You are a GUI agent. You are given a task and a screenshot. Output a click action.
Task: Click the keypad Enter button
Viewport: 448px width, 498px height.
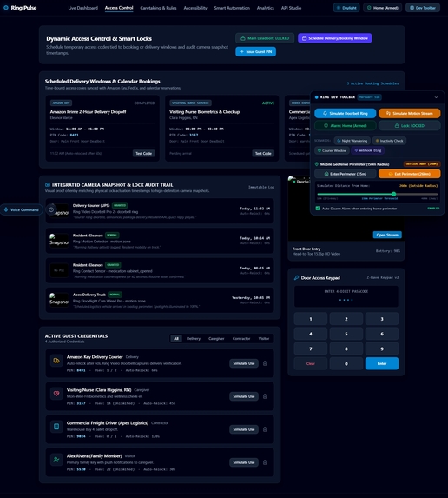pyautogui.click(x=382, y=363)
